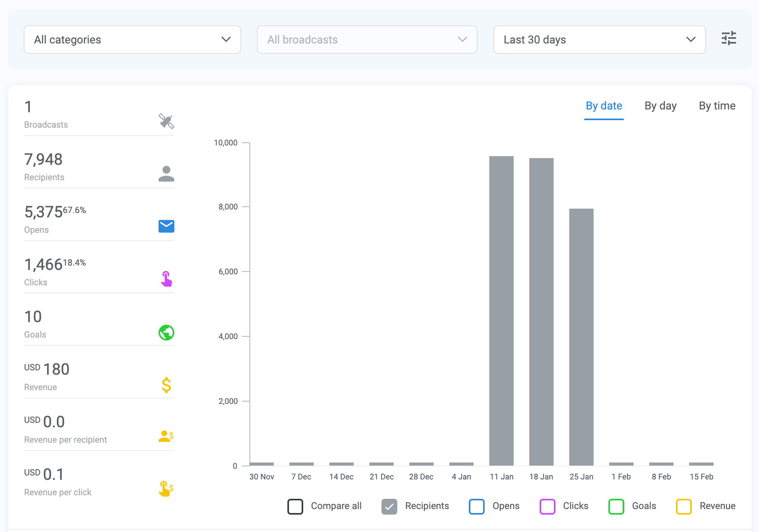Viewport: 759px width, 532px height.
Task: Open the All categories dropdown
Action: pos(132,40)
